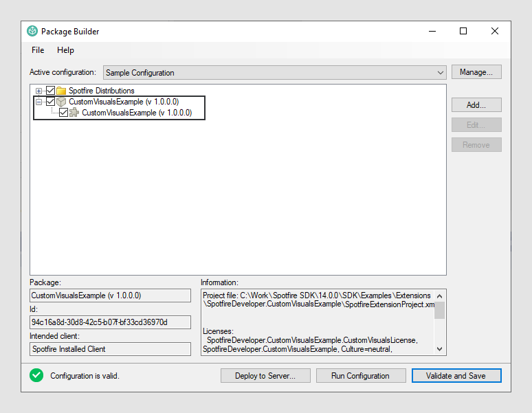
Task: Click the 'Licenses:' line in Information box
Action: pyautogui.click(x=218, y=331)
